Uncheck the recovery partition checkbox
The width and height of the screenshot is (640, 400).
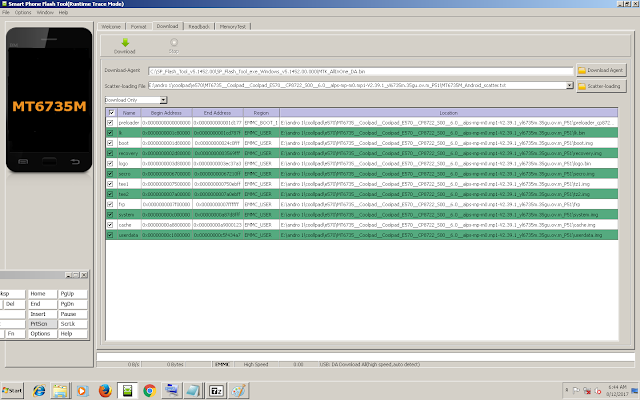(110, 153)
